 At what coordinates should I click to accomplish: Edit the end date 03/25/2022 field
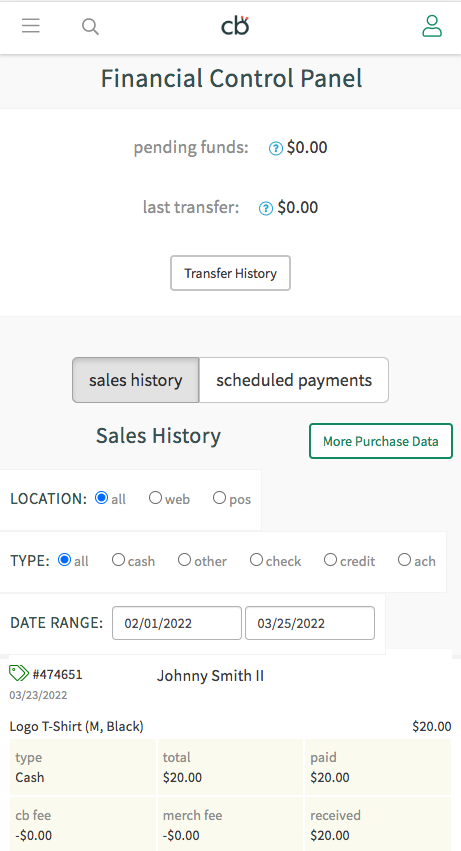click(x=310, y=623)
